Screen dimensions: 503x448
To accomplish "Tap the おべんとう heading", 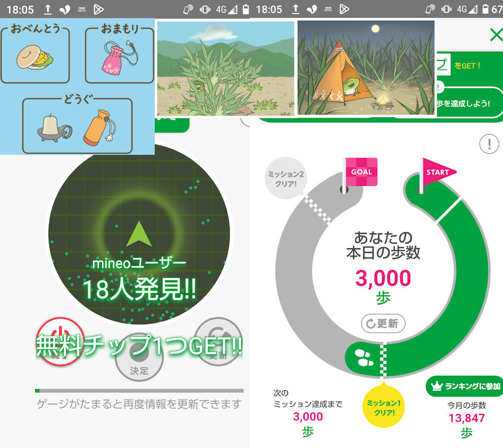I will (35, 28).
